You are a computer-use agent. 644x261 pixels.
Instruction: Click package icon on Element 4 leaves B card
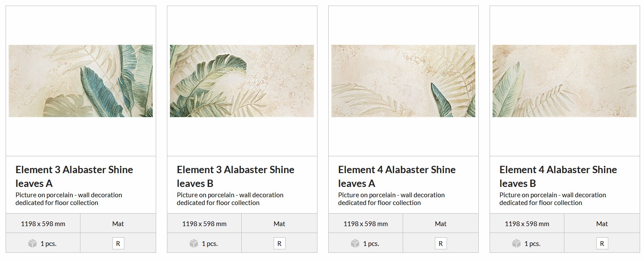point(516,243)
